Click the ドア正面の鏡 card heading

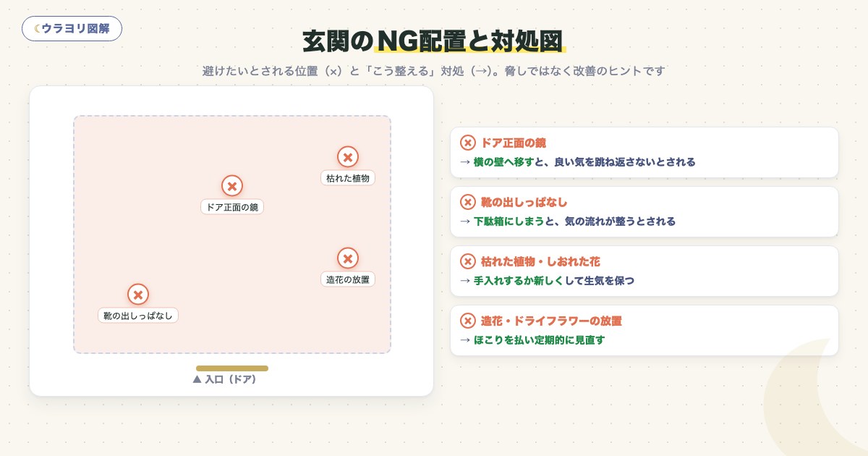click(513, 143)
